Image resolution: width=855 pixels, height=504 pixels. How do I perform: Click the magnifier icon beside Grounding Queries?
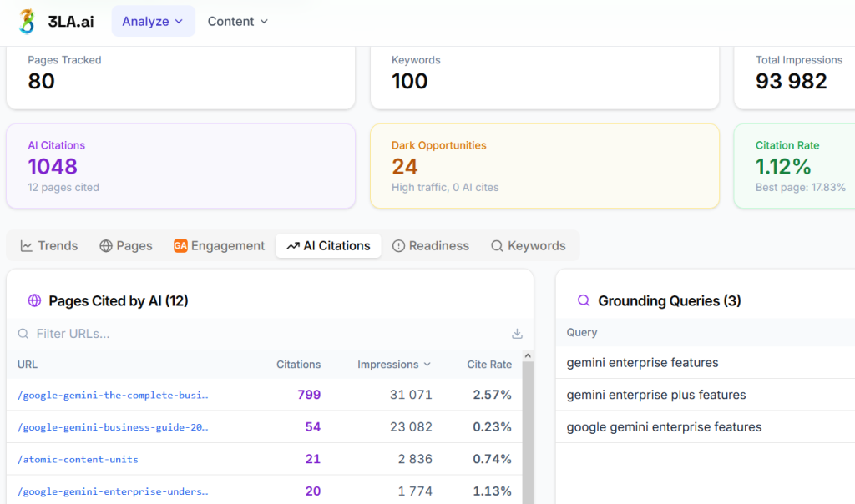(584, 300)
